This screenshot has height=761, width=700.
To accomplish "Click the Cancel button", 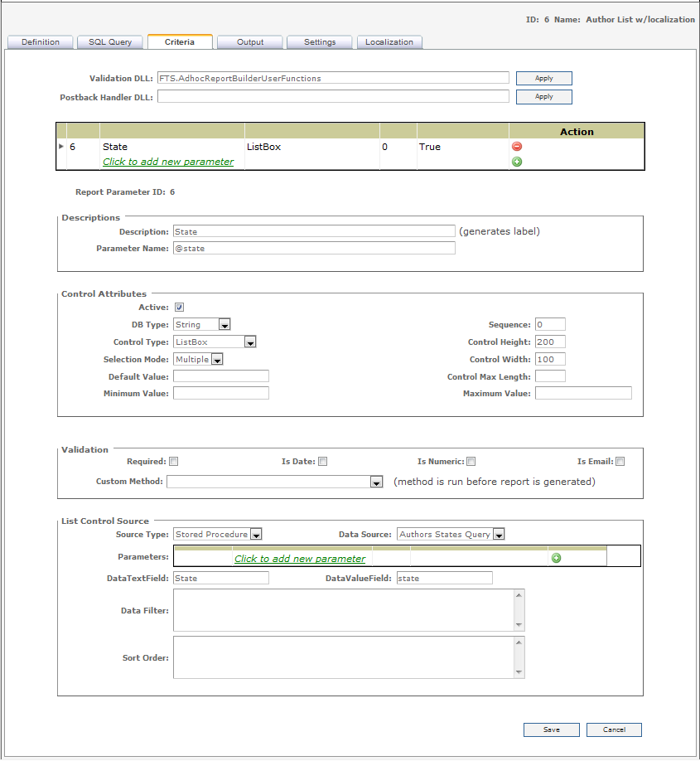I will coord(614,729).
